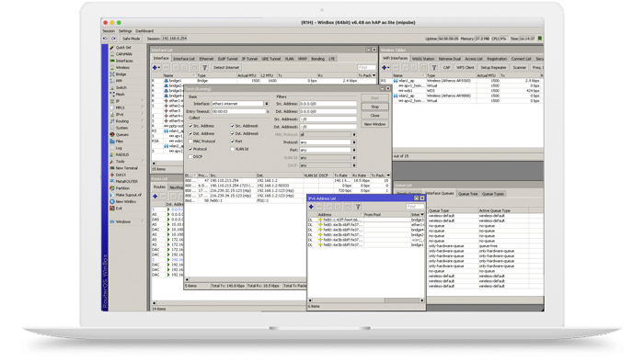
Task: Click the blue plus in Route List toolbar
Action: coord(155,197)
